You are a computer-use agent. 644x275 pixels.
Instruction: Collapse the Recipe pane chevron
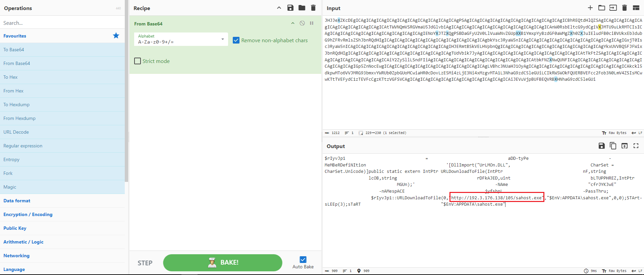point(279,8)
